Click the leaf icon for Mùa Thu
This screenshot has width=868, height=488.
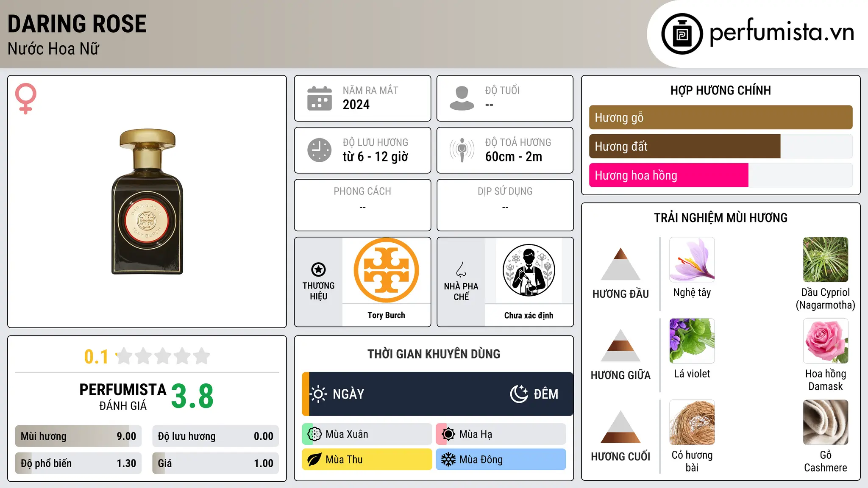tap(314, 460)
